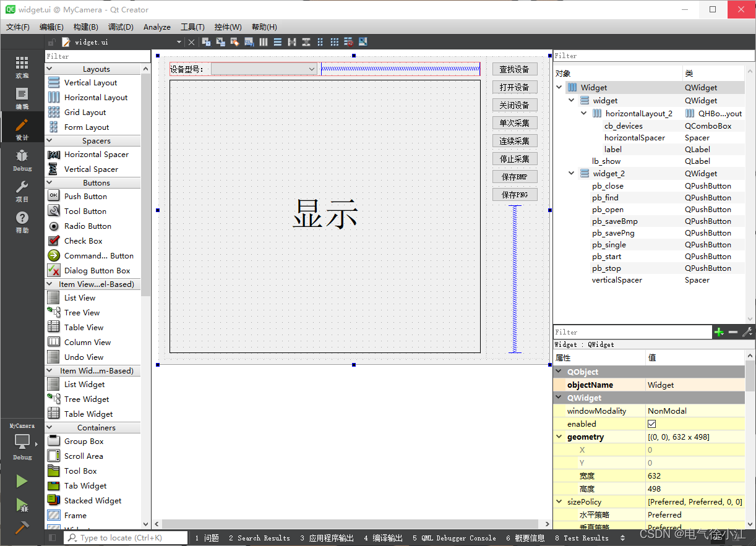Image resolution: width=756 pixels, height=546 pixels.
Task: Open the 欢迎 (Welcome) mode in sidebar
Action: (x=22, y=67)
